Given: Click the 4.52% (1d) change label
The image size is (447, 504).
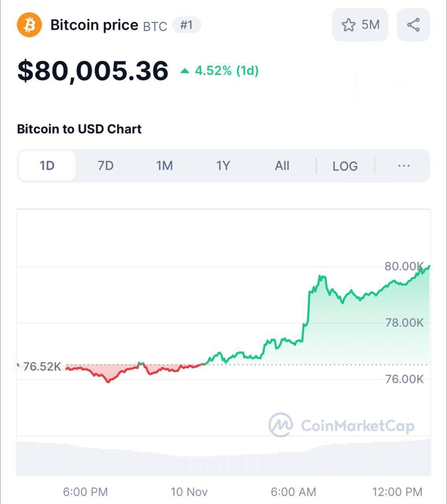Looking at the screenshot, I should click(227, 71).
